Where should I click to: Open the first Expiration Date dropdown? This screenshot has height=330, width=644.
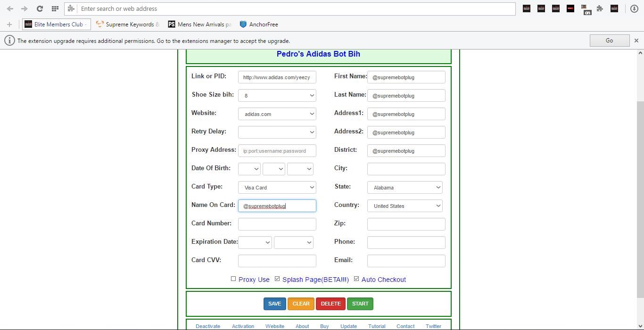255,242
